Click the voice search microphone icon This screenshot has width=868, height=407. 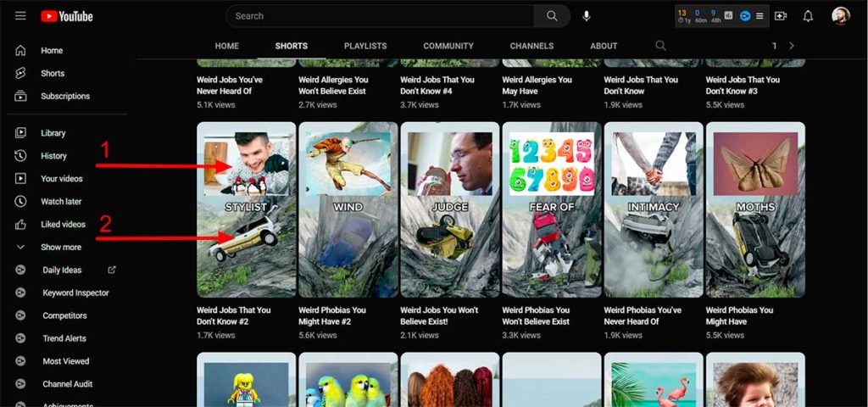(587, 16)
